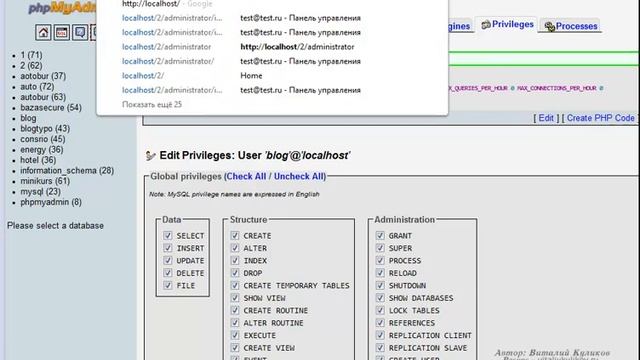640x360 pixels.
Task: Open the aotobur (37) database
Action: 43,76
